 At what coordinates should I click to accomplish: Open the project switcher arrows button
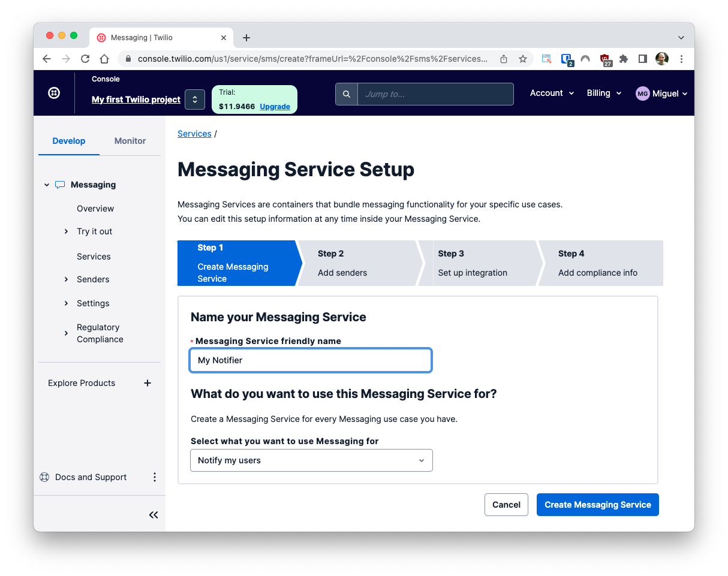coord(195,99)
